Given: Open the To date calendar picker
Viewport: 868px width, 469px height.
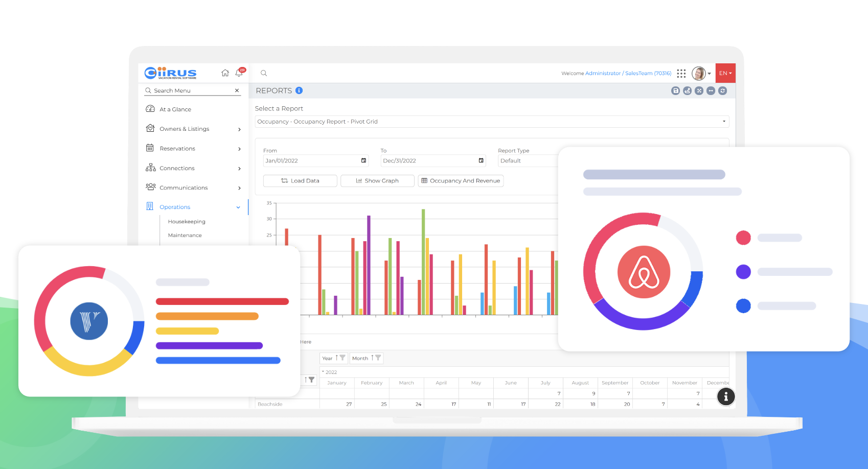Looking at the screenshot, I should 481,160.
